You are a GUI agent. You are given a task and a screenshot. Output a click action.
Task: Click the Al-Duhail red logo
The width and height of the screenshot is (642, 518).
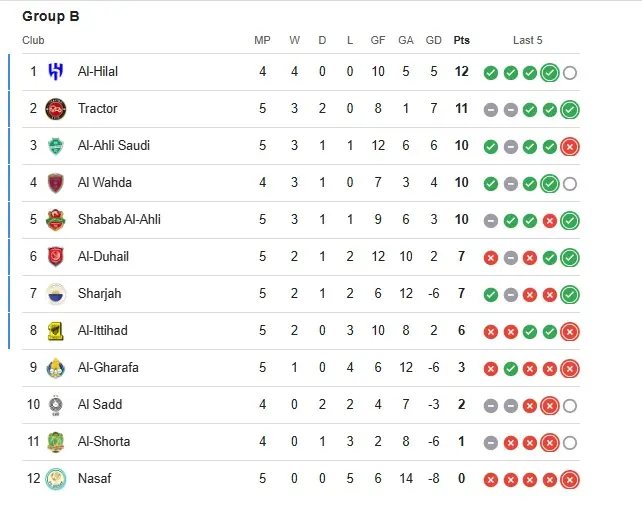pos(55,257)
